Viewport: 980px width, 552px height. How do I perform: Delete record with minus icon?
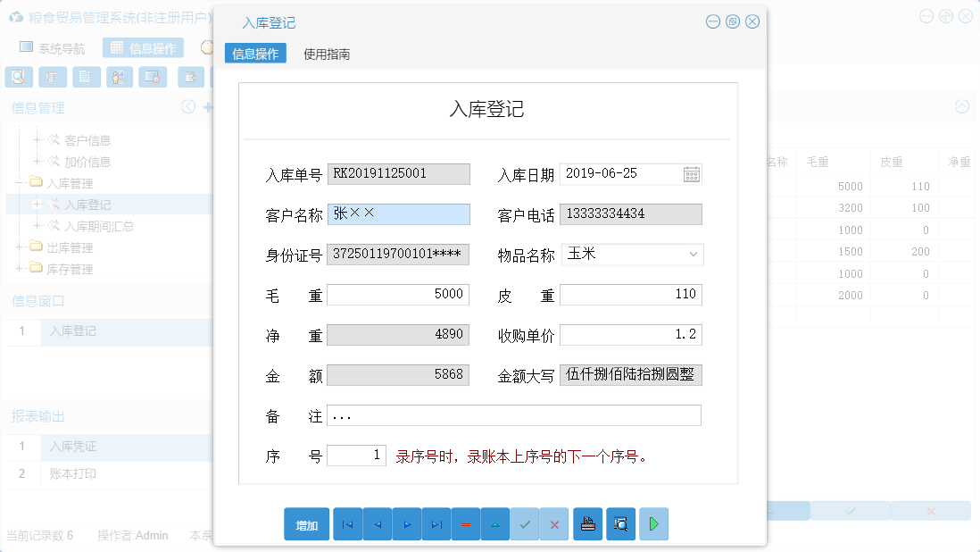[466, 524]
